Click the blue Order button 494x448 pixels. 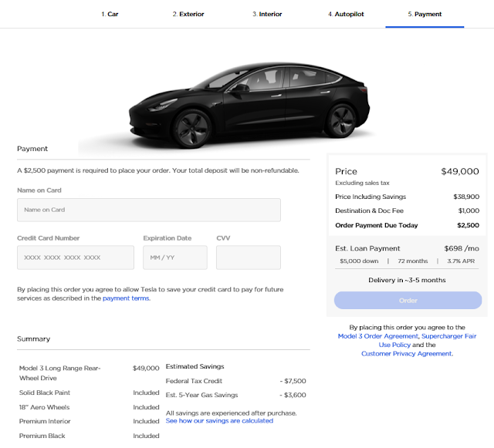pos(408,301)
